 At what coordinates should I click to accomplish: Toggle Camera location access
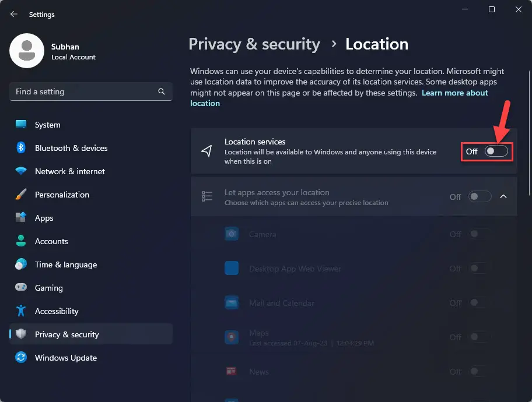480,234
